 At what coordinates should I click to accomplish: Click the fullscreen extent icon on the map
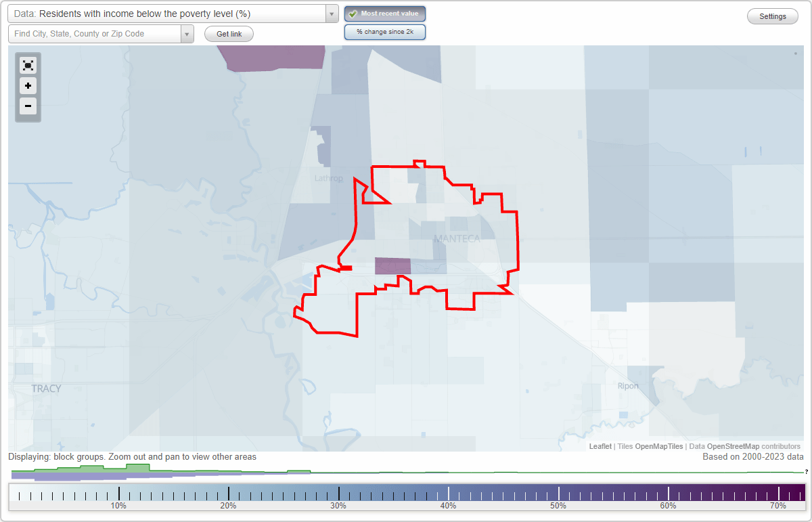coord(28,65)
